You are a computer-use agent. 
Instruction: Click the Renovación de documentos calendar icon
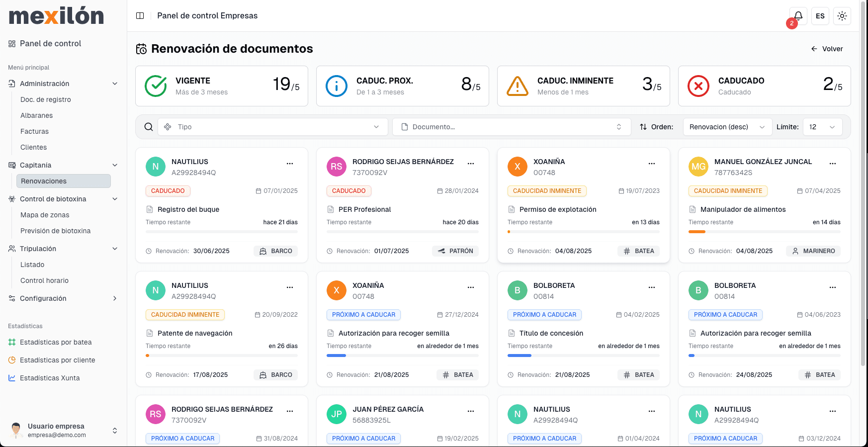[142, 49]
